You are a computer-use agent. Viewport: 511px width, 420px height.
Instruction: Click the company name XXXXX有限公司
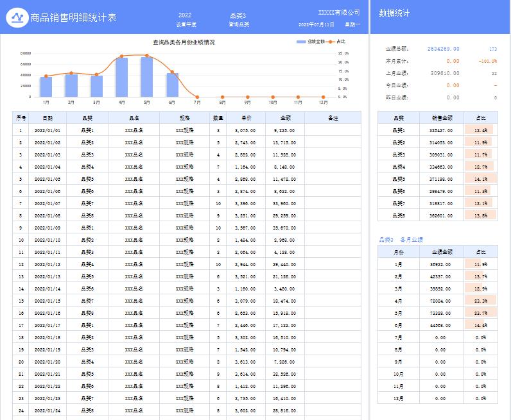pyautogui.click(x=339, y=13)
